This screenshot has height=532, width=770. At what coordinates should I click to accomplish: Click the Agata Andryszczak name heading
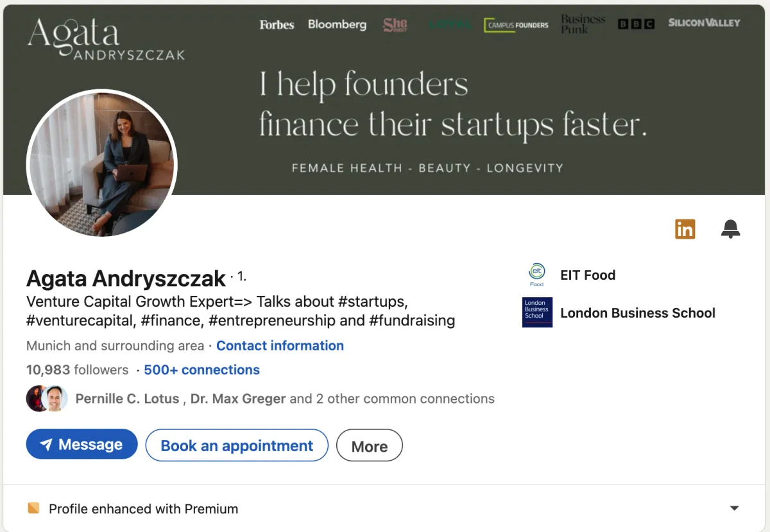(x=126, y=278)
